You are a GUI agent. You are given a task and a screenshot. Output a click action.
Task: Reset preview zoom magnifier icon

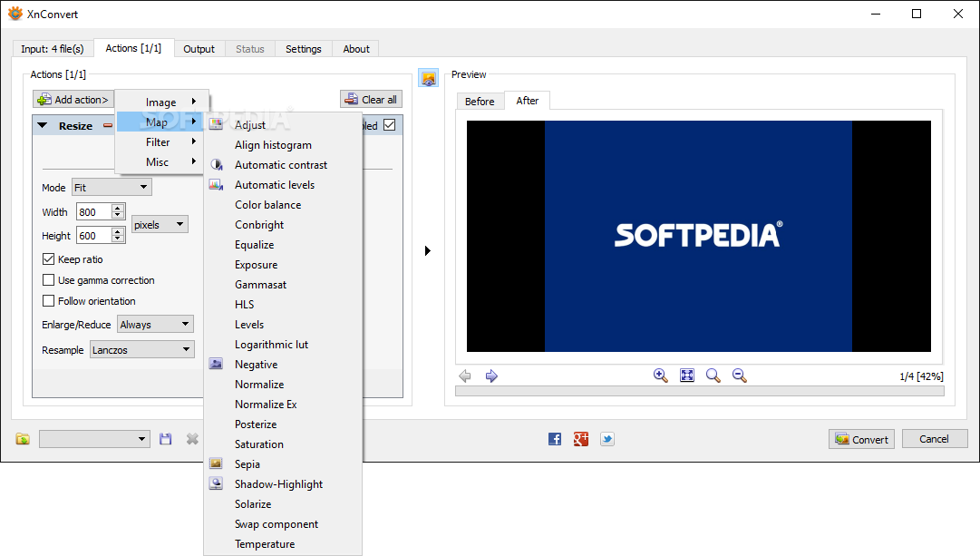click(713, 376)
